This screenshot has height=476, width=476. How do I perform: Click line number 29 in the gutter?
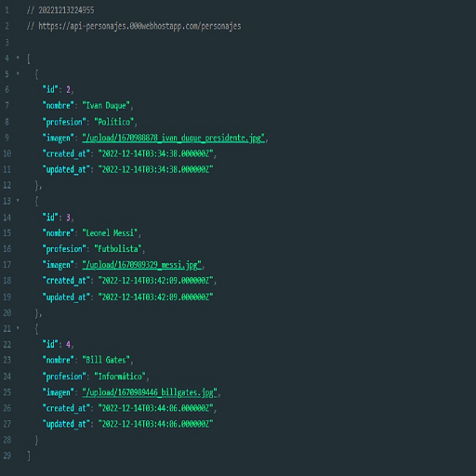click(7, 456)
